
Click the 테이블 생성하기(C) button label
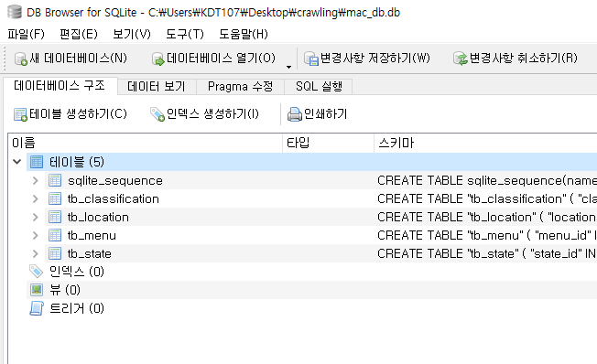[78, 113]
